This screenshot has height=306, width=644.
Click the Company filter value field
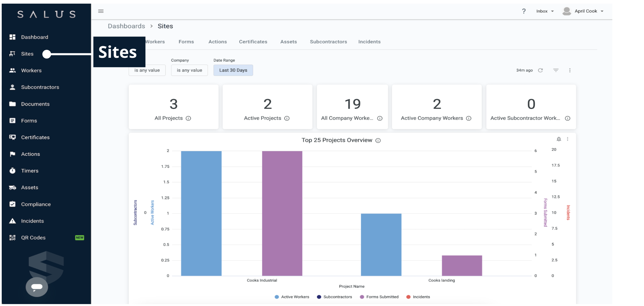click(189, 70)
